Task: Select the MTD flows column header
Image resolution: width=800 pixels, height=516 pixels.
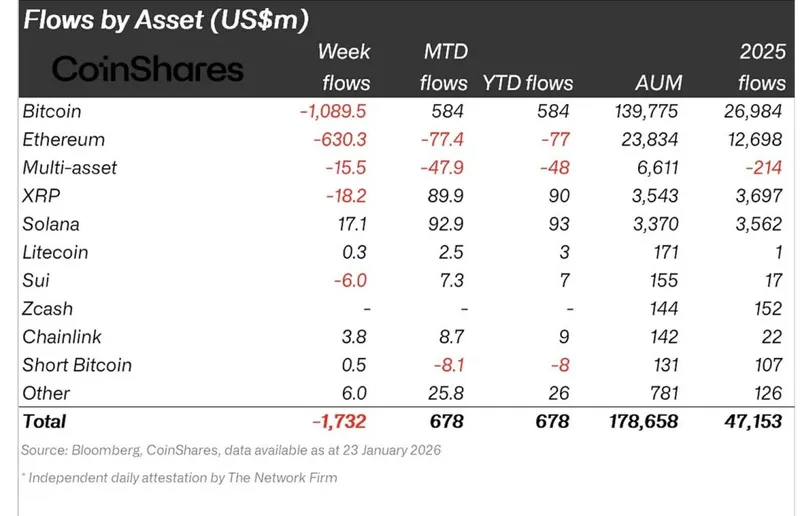Action: coord(445,67)
